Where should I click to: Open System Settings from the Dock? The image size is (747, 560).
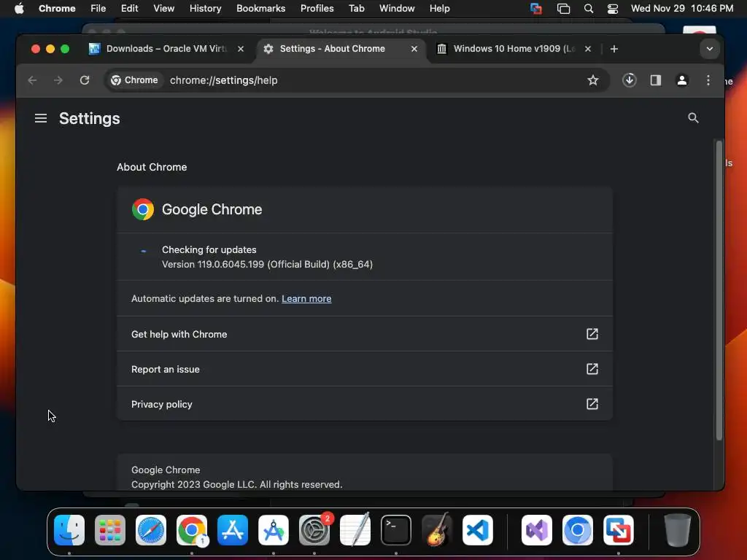314,530
